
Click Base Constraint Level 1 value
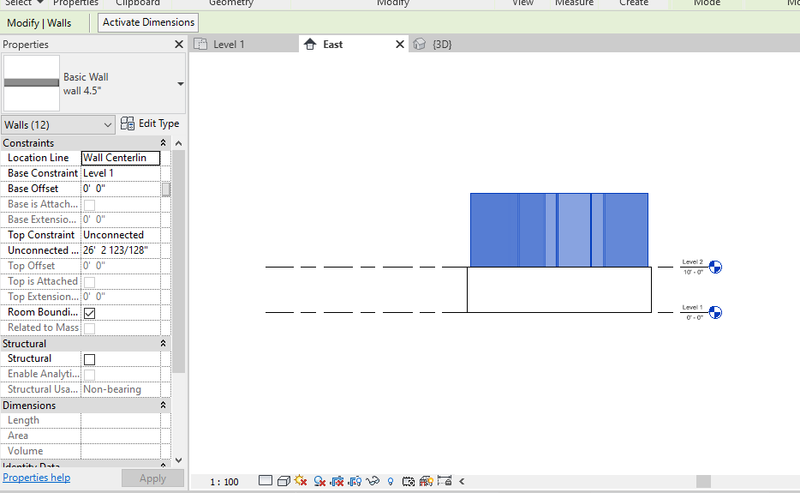click(120, 173)
